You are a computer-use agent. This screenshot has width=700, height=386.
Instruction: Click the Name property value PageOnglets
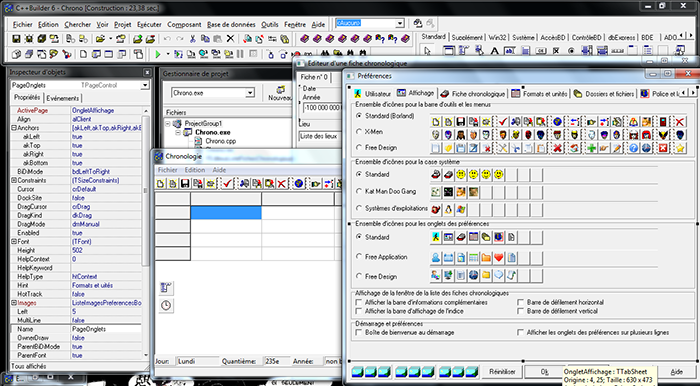click(106, 329)
